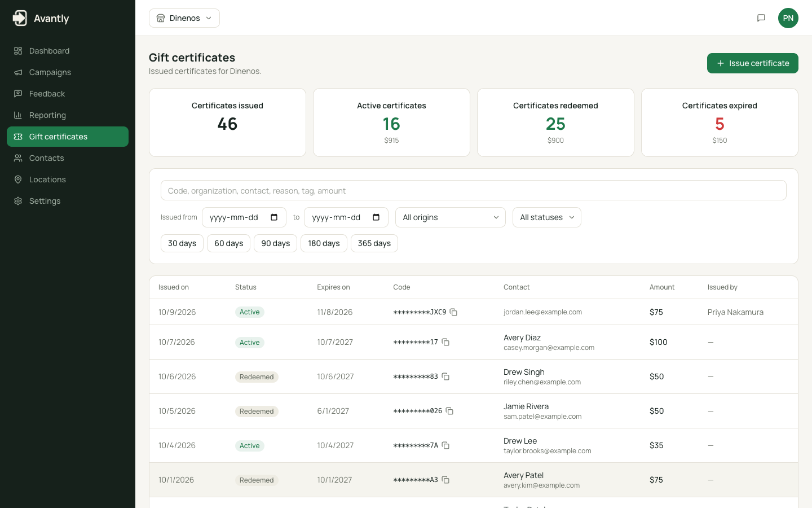Copy the code ending in 17
812x508 pixels.
(x=445, y=342)
